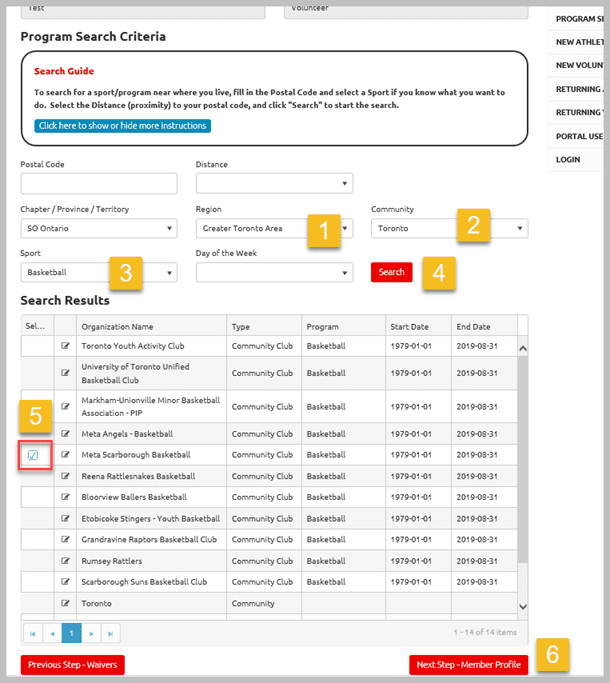
Task: Open the Sport dropdown
Action: [99, 272]
